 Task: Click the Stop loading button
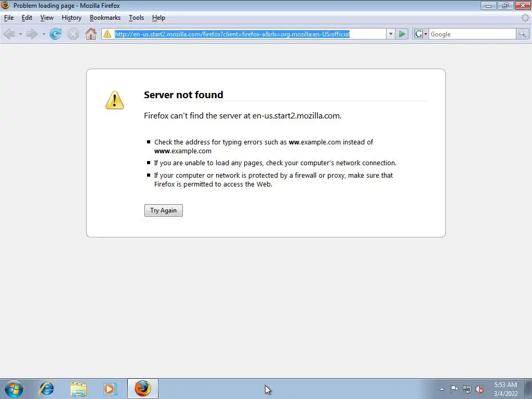[x=73, y=34]
